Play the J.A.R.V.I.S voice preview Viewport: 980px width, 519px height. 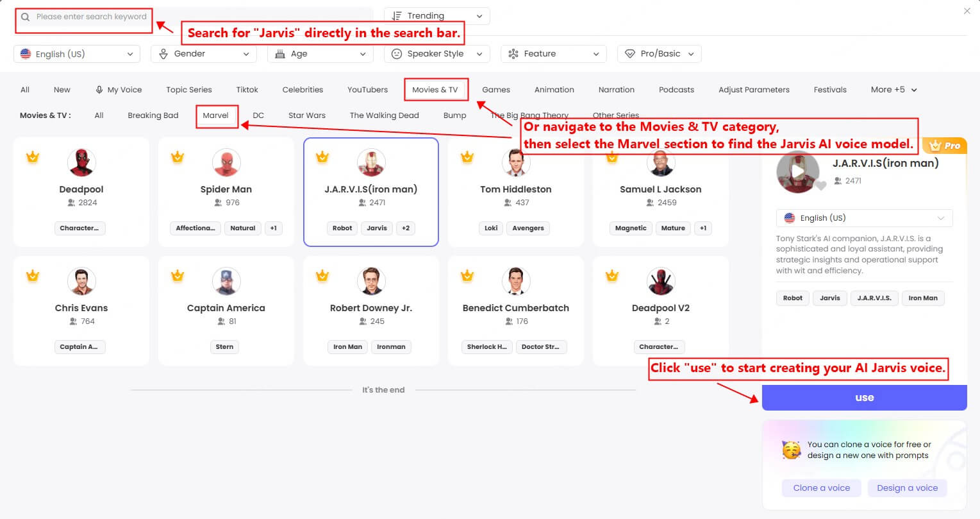click(x=798, y=170)
